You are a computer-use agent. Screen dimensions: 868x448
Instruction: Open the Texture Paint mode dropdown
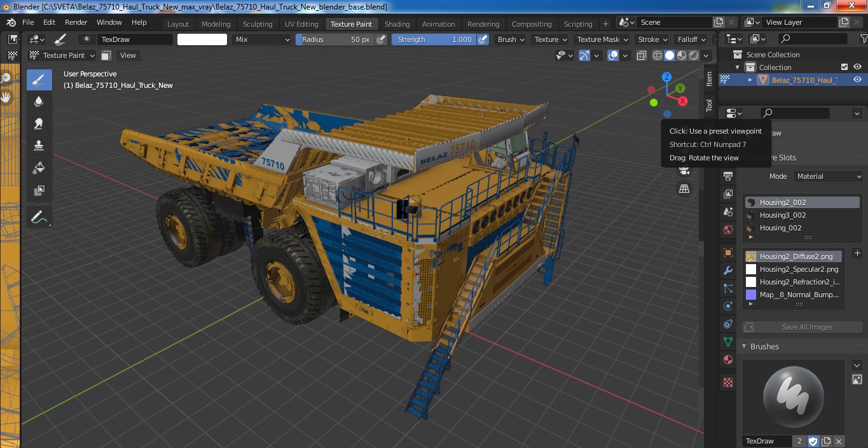62,55
